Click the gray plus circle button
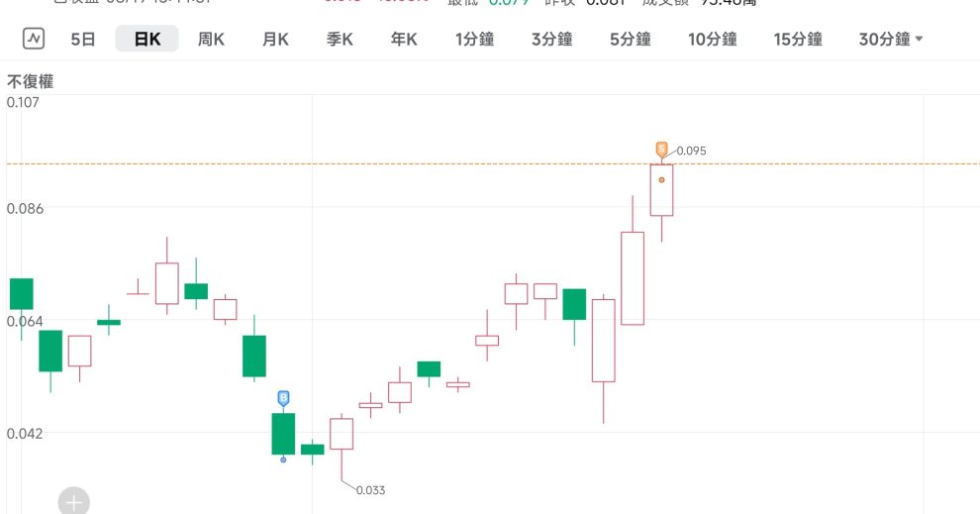 coord(73,502)
